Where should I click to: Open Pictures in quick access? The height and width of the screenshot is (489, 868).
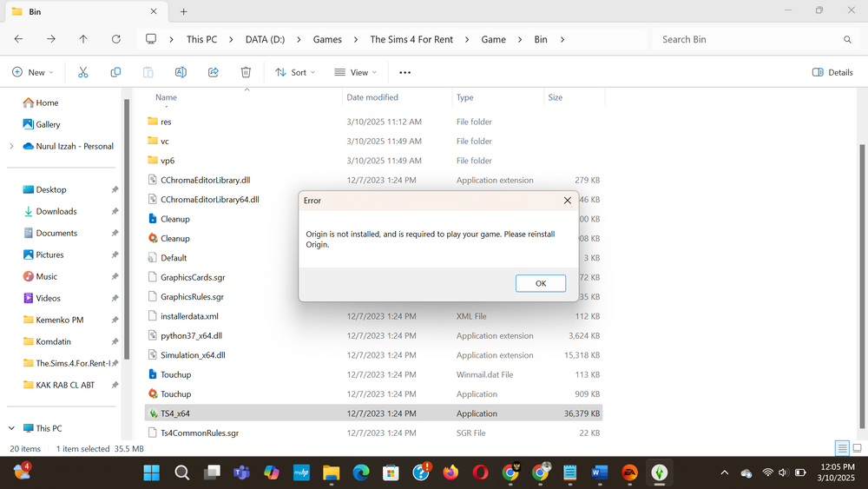(x=43, y=254)
